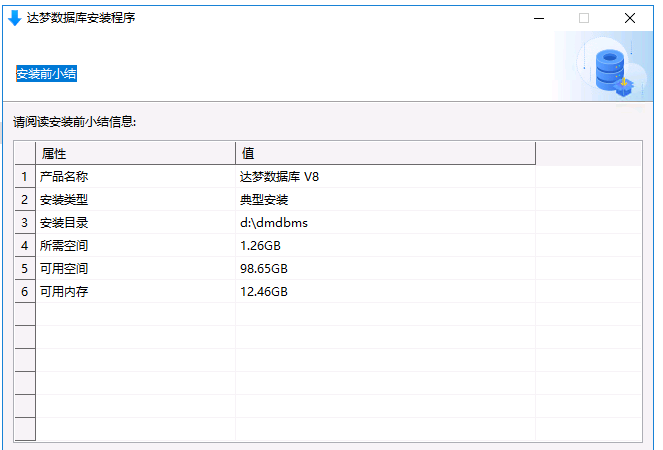Select the 1.26GB value cell

click(385, 245)
